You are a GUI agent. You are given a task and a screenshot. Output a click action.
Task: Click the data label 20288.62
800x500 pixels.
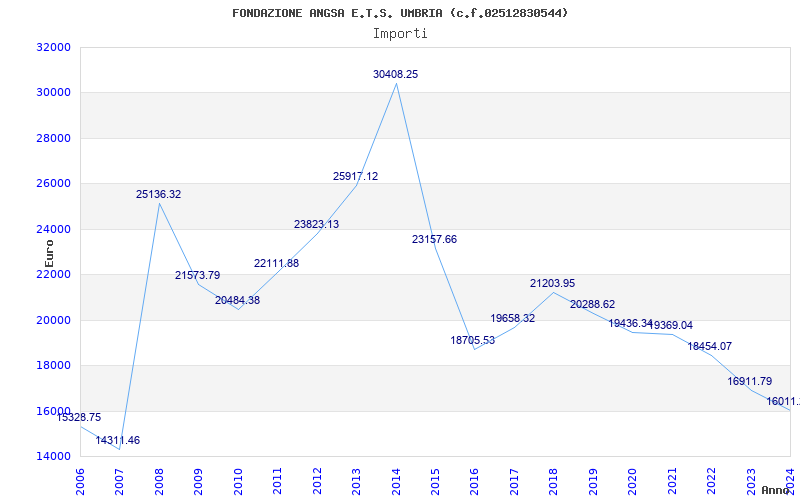pyautogui.click(x=592, y=305)
